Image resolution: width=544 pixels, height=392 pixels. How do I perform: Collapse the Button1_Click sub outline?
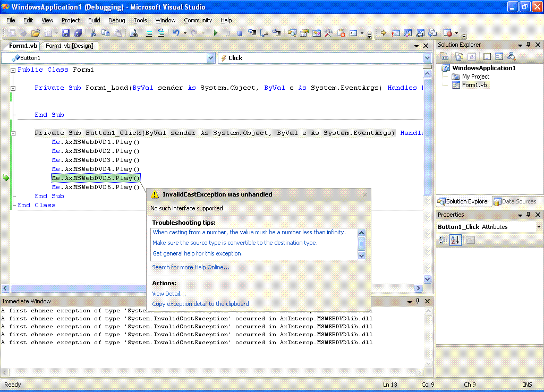click(x=13, y=133)
